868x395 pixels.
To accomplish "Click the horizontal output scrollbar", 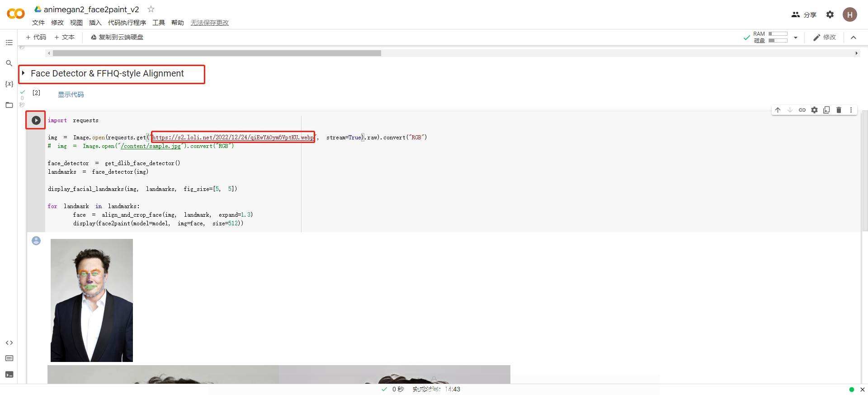I will [217, 53].
